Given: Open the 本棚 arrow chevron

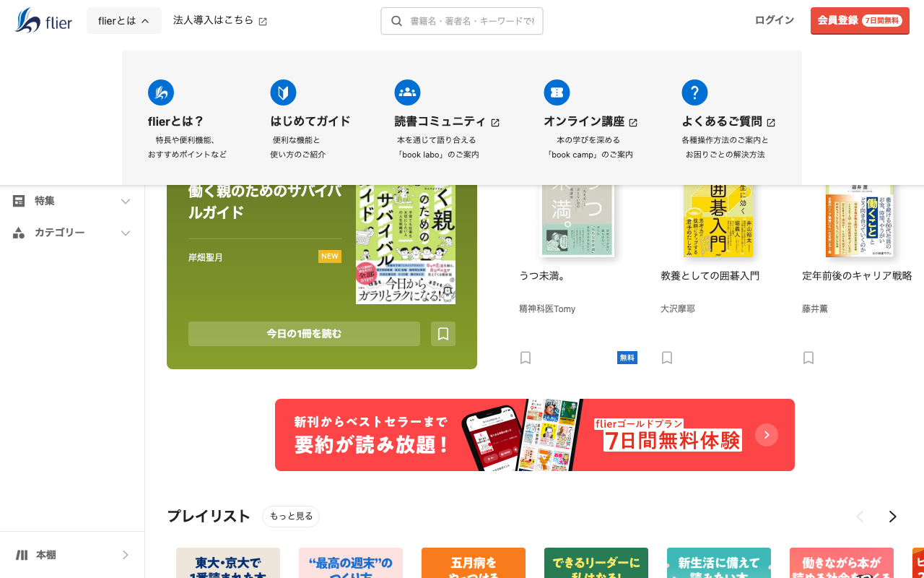Looking at the screenshot, I should [x=126, y=555].
